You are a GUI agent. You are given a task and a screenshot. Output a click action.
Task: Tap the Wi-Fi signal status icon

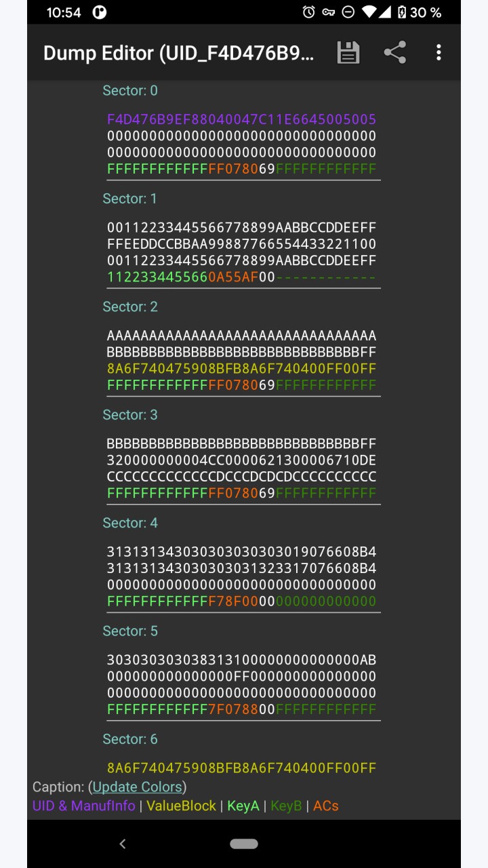point(368,12)
